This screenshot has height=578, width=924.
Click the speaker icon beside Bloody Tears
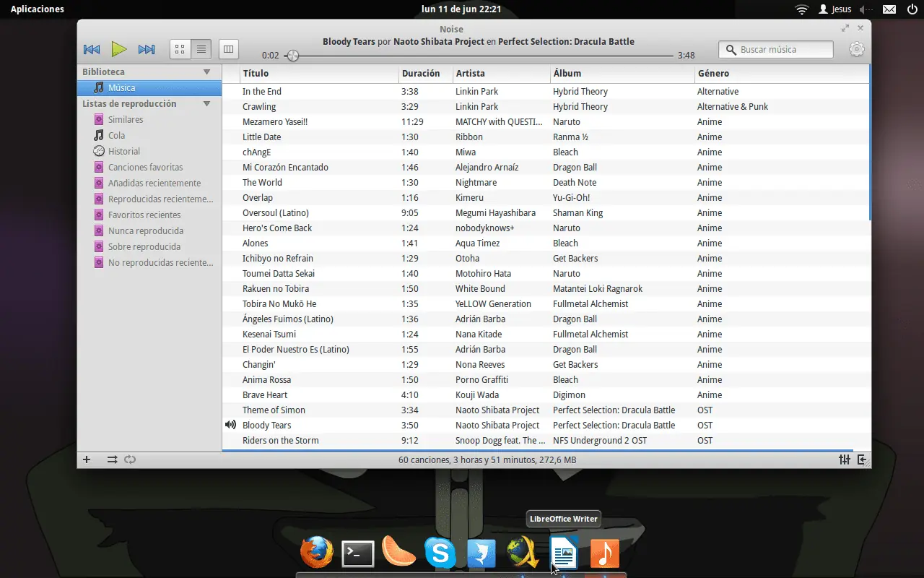point(230,425)
